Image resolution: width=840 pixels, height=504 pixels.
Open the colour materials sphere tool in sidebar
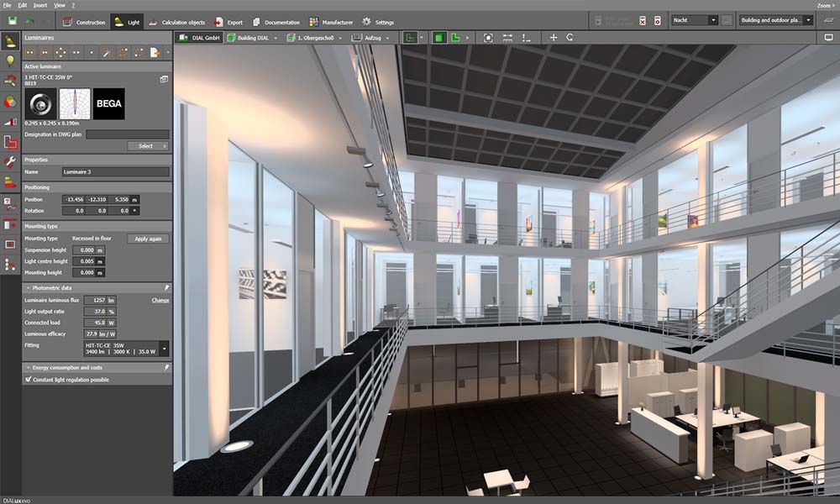coord(10,101)
